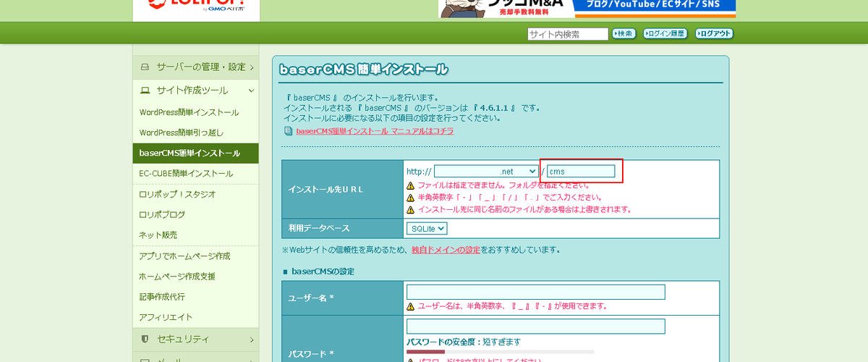This screenshot has height=362, width=868.
Task: Open the baserCMS簡単インストール マニュアルはコチラ link
Action: [375, 131]
